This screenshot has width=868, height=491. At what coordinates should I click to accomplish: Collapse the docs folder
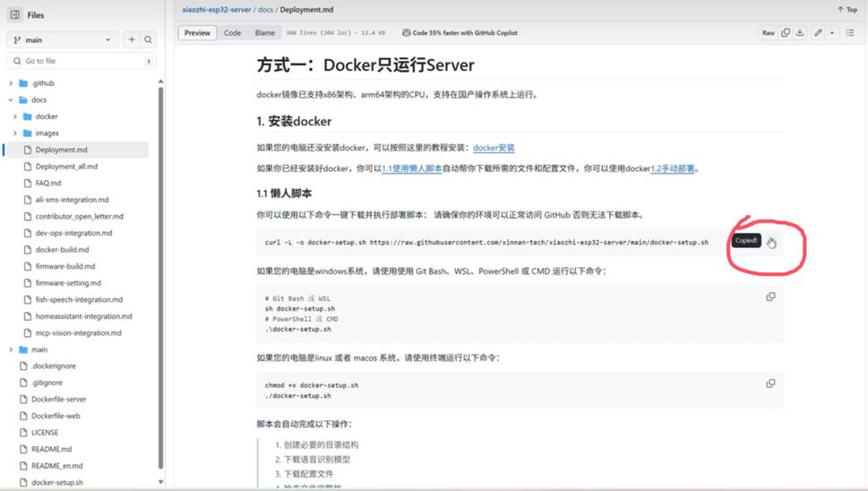coord(11,100)
